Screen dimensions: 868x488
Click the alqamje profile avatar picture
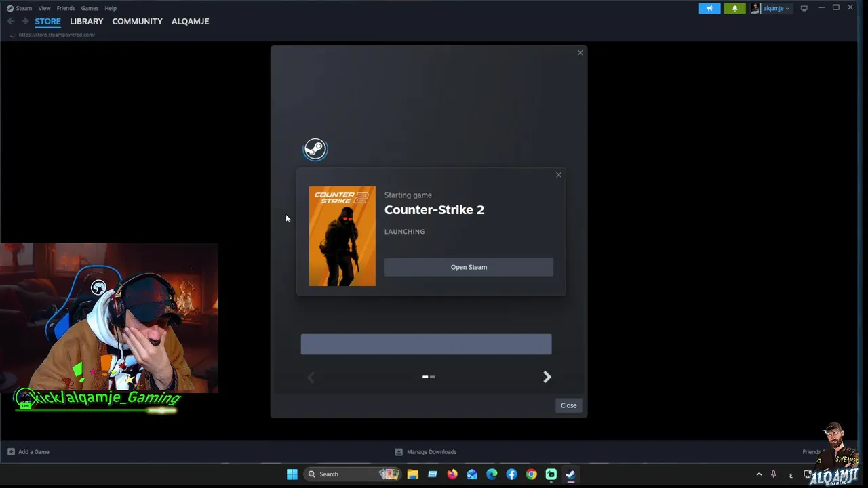point(755,8)
